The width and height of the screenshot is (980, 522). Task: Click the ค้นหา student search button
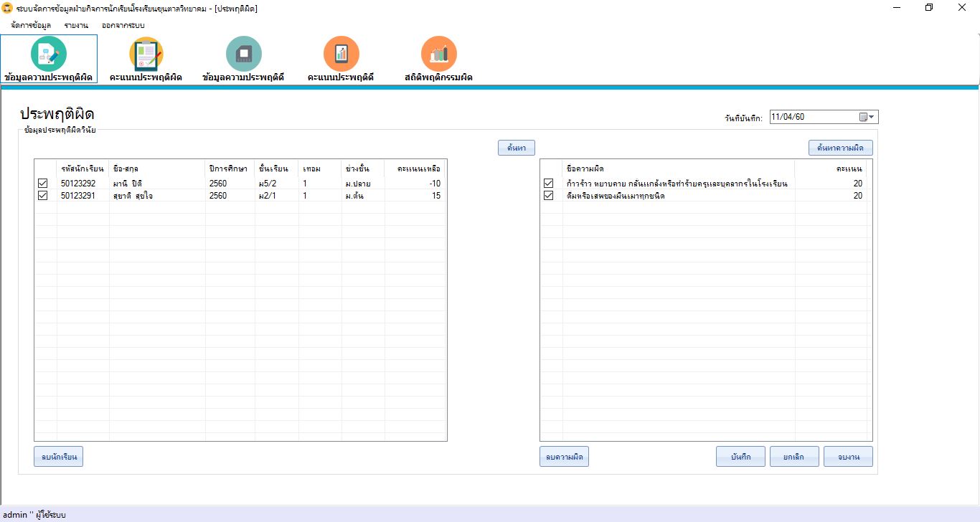517,148
